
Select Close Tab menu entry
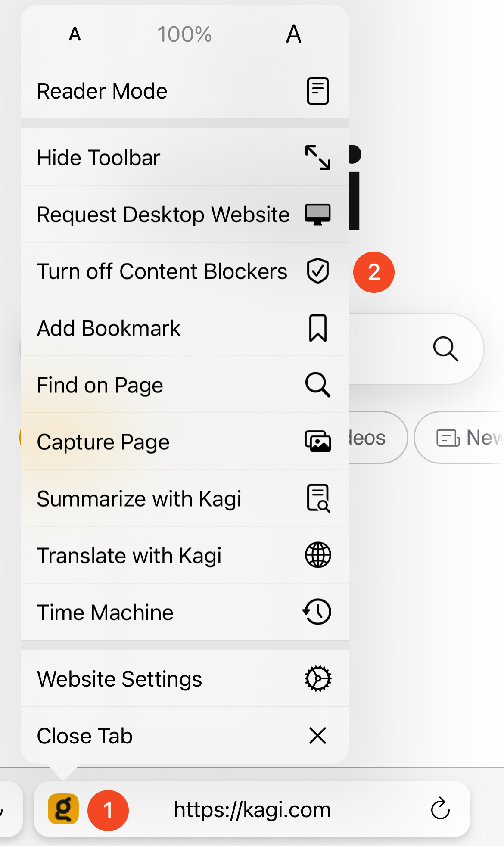click(185, 735)
